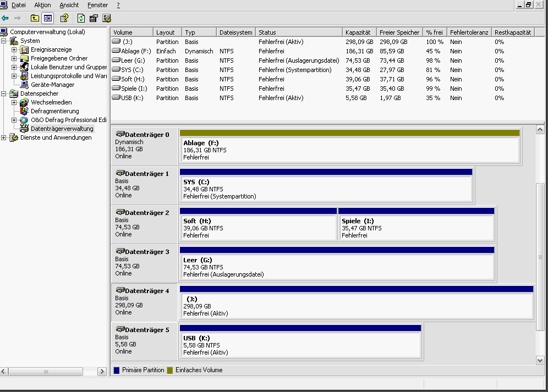This screenshot has width=548, height=392.
Task: Click the drive icon of Ablage (F:)
Action: tap(116, 51)
